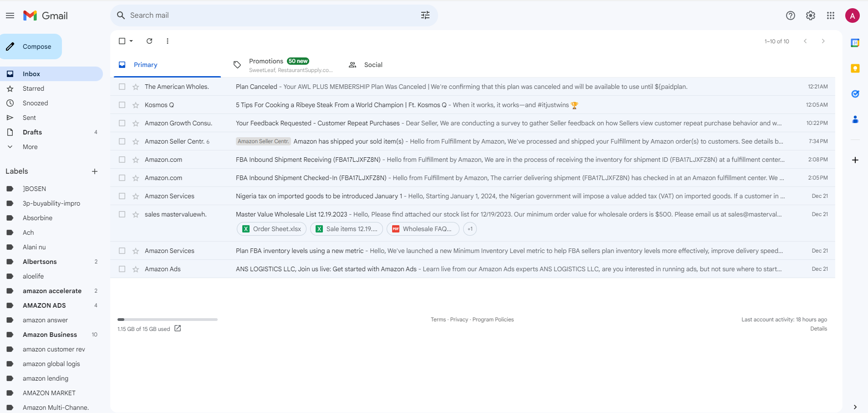Tick the Nigeria tax email checkbox

click(122, 196)
